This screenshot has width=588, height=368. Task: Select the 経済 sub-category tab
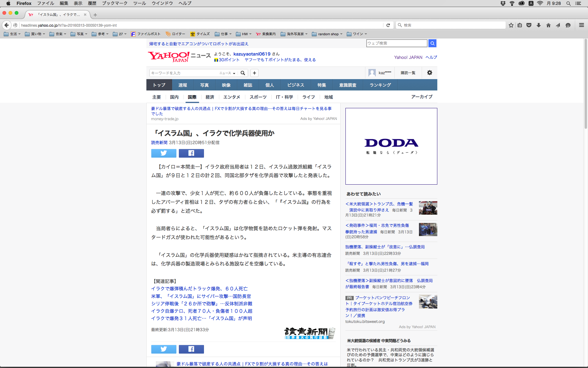[x=210, y=97]
